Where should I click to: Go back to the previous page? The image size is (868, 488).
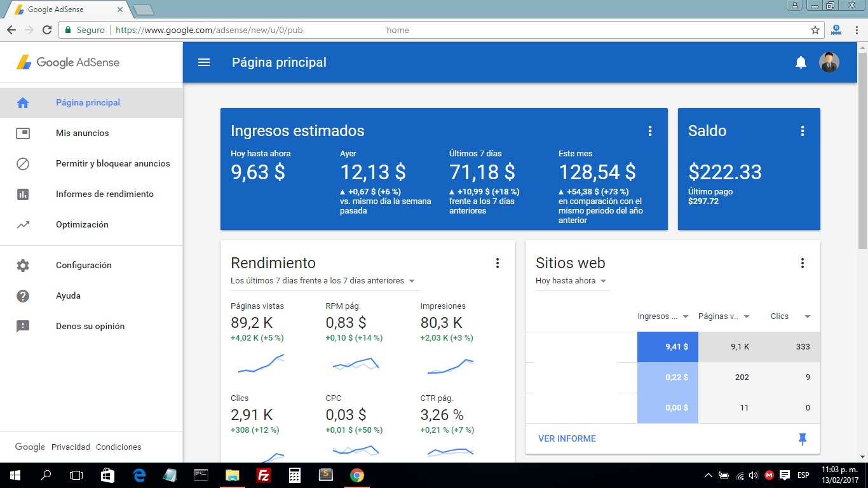pyautogui.click(x=11, y=30)
